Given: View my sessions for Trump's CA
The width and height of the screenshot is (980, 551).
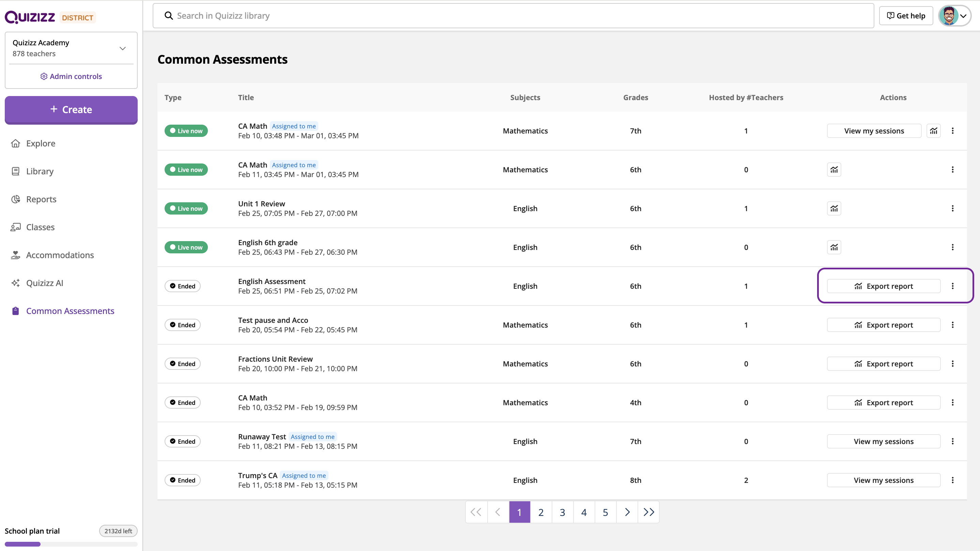Looking at the screenshot, I should (883, 480).
